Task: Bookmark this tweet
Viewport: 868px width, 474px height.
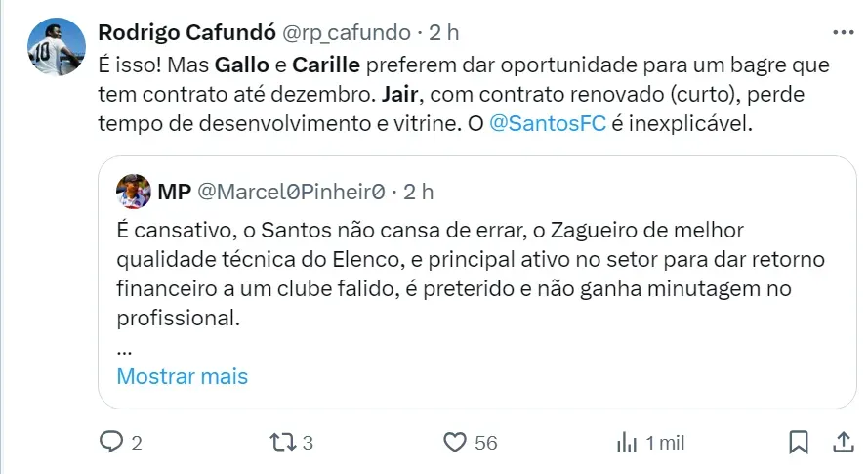Action: [x=799, y=443]
